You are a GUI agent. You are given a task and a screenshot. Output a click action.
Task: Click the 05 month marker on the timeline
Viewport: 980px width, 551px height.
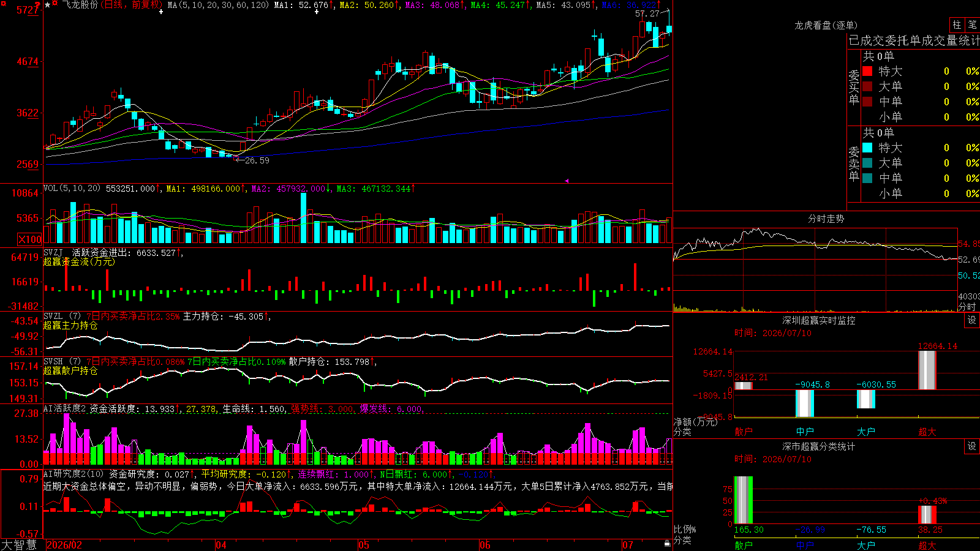click(x=364, y=545)
